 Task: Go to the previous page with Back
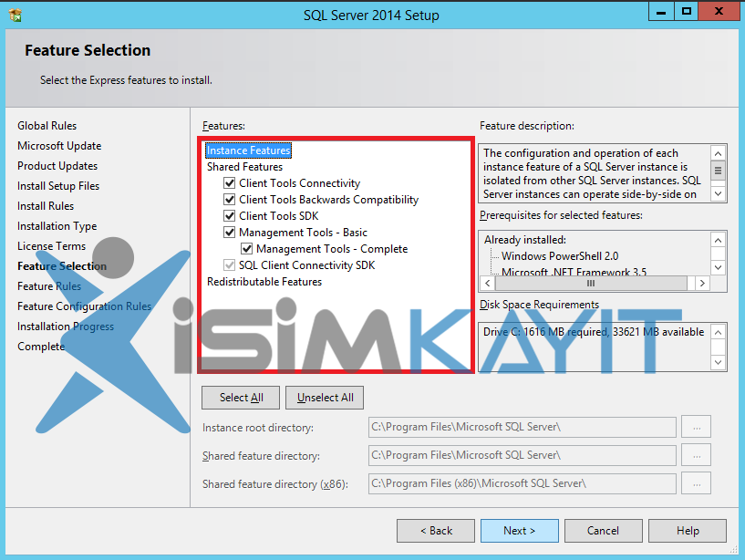coord(436,531)
